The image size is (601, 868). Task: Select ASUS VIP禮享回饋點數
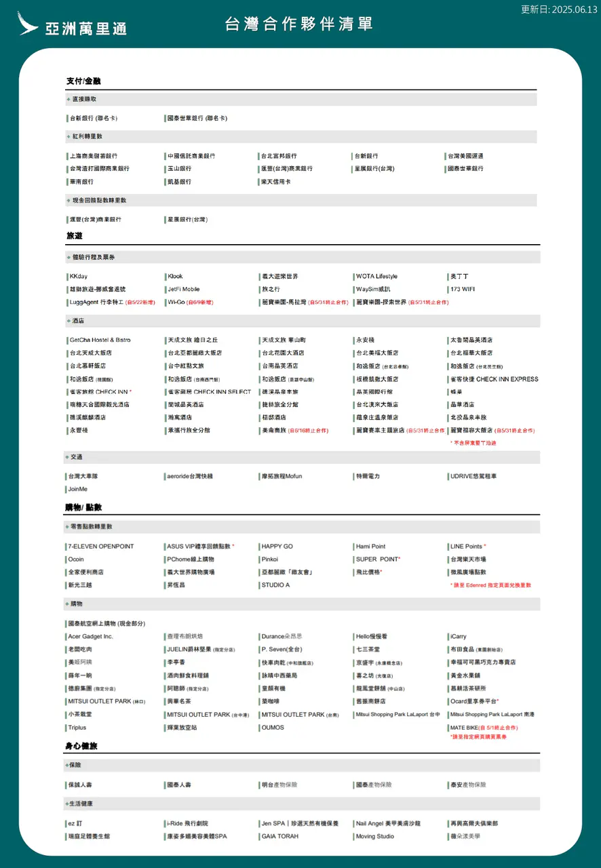coord(199,547)
